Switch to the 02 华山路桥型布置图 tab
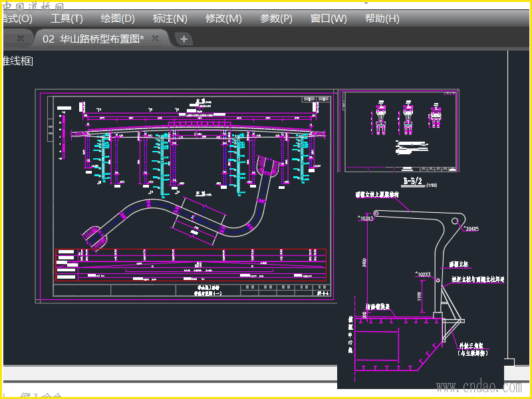This screenshot has width=532, height=399. pos(93,39)
